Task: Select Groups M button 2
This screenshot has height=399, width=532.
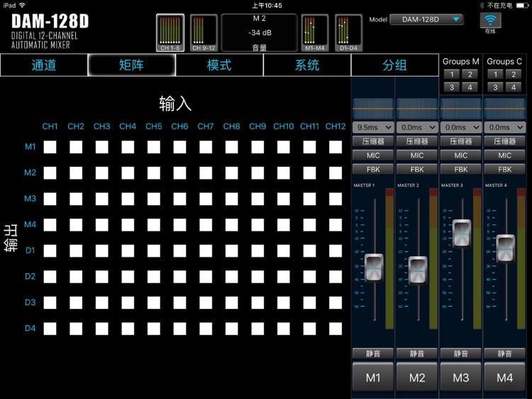Action: [x=470, y=75]
